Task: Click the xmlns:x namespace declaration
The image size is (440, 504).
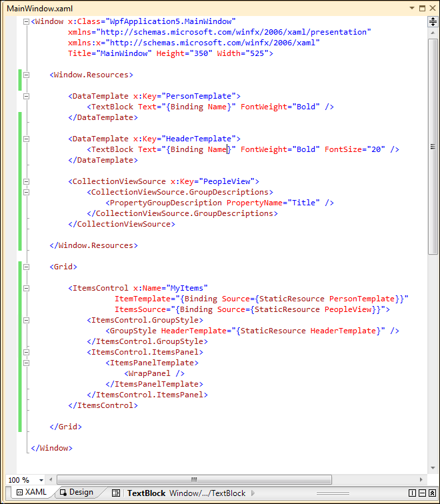Action: (194, 43)
